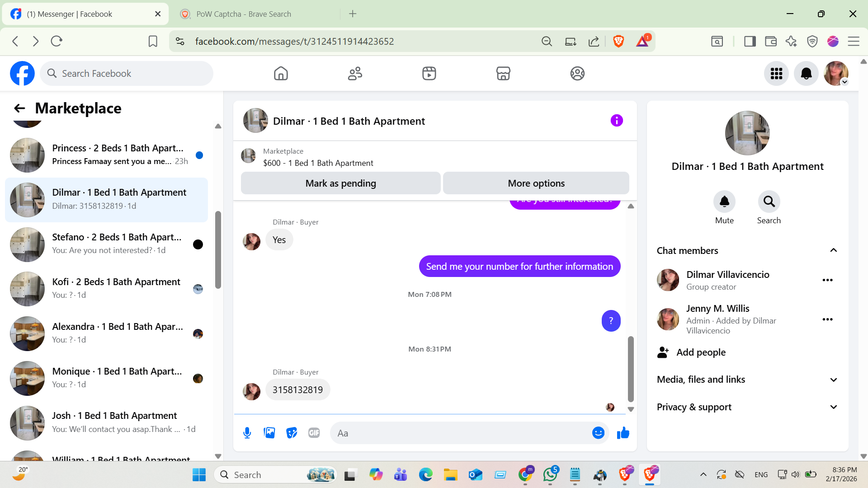Mute the Dilmar conversation

click(x=724, y=202)
